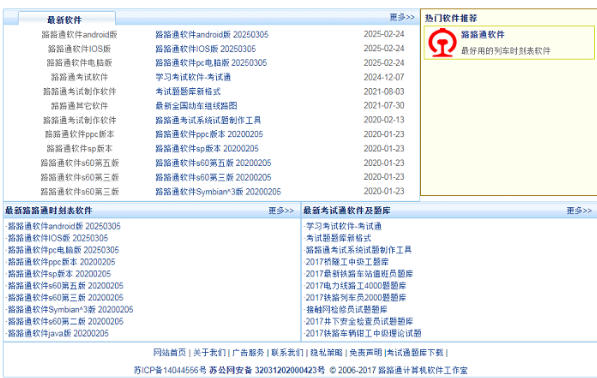Open 考试通题库下载 footer link
The height and width of the screenshot is (378, 597).
coord(415,352)
